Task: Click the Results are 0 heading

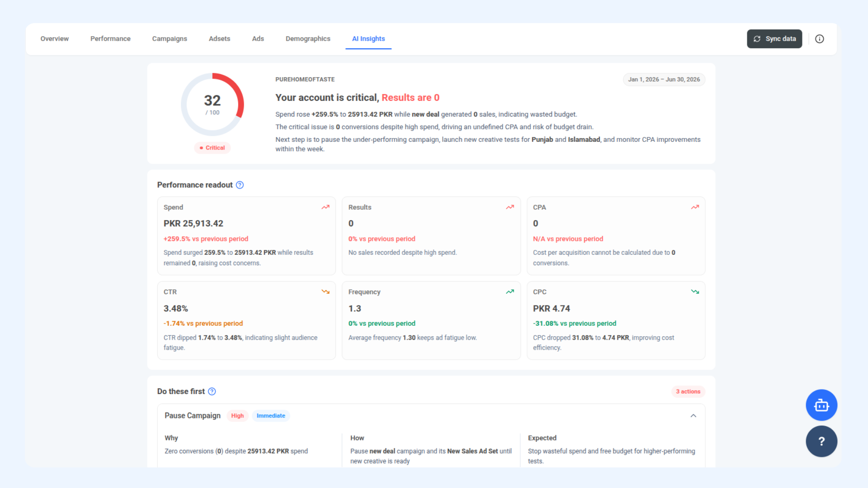Action: click(410, 98)
